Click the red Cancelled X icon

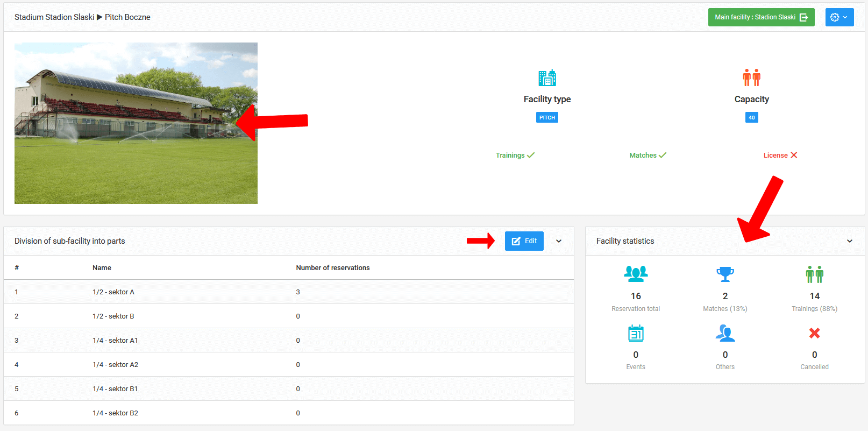[814, 333]
